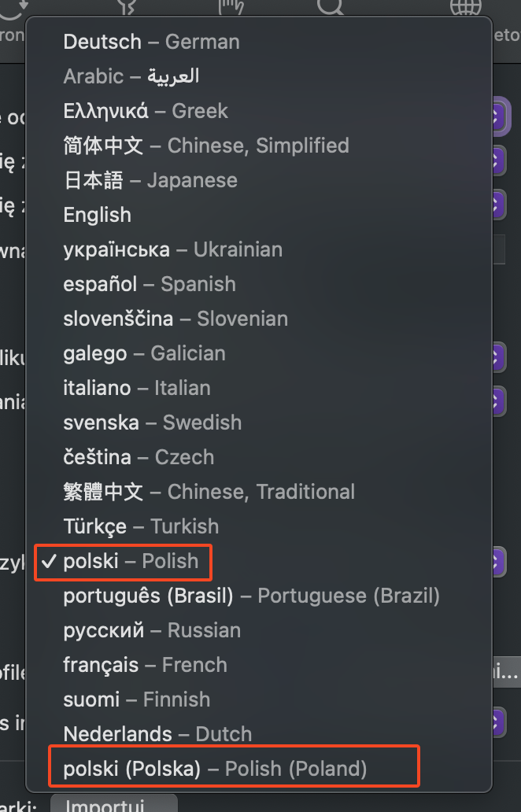Screen dimensions: 521x812
Task: Choose italiano – Italian from list
Action: click(x=137, y=388)
